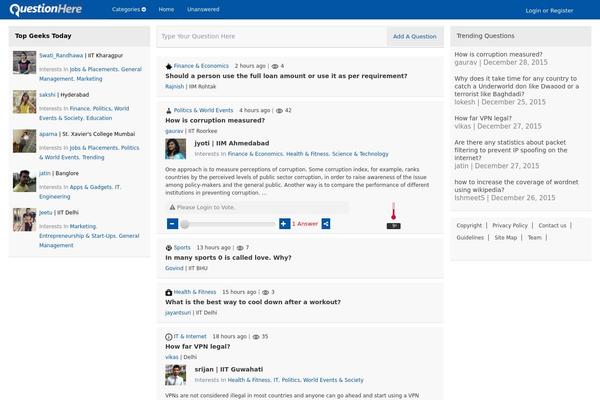Click the Politics & World Events category icon
This screenshot has height=400, width=600.
coord(168,111)
